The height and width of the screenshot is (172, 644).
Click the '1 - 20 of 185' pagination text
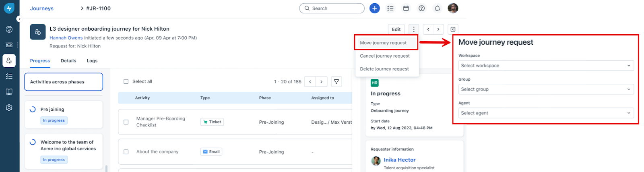[288, 81]
